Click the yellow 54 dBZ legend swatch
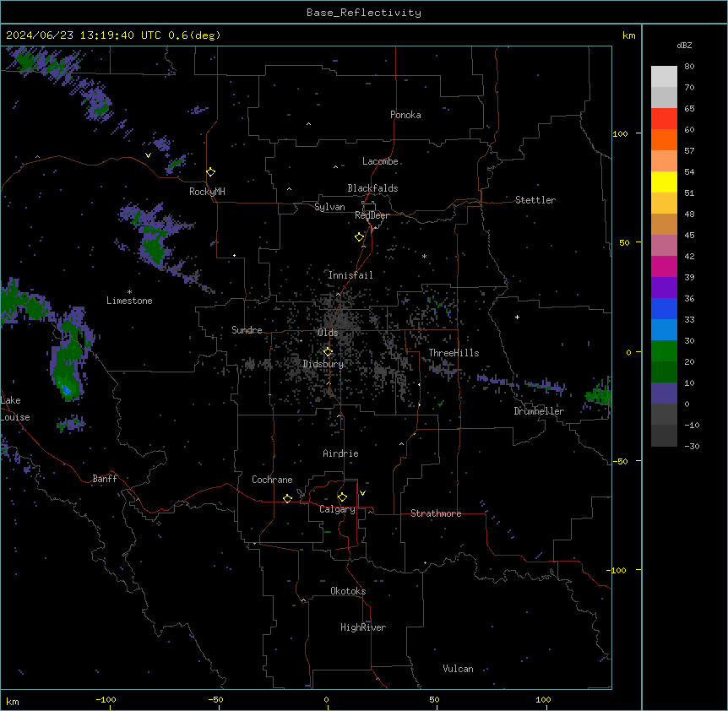The image size is (728, 711). pos(664,182)
